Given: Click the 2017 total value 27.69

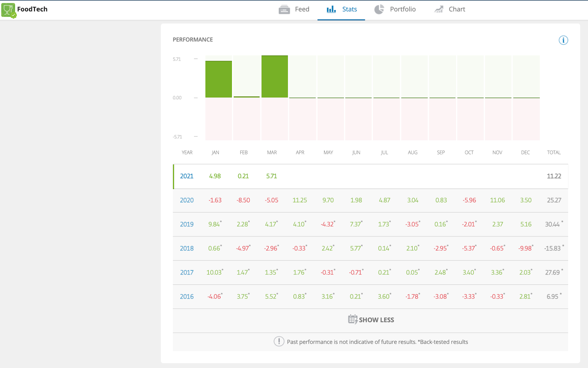Looking at the screenshot, I should pos(552,273).
